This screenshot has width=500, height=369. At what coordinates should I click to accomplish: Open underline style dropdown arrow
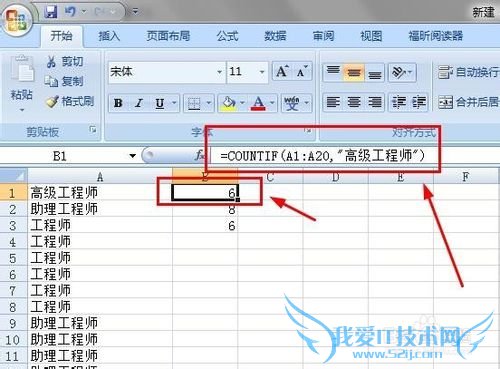click(174, 103)
